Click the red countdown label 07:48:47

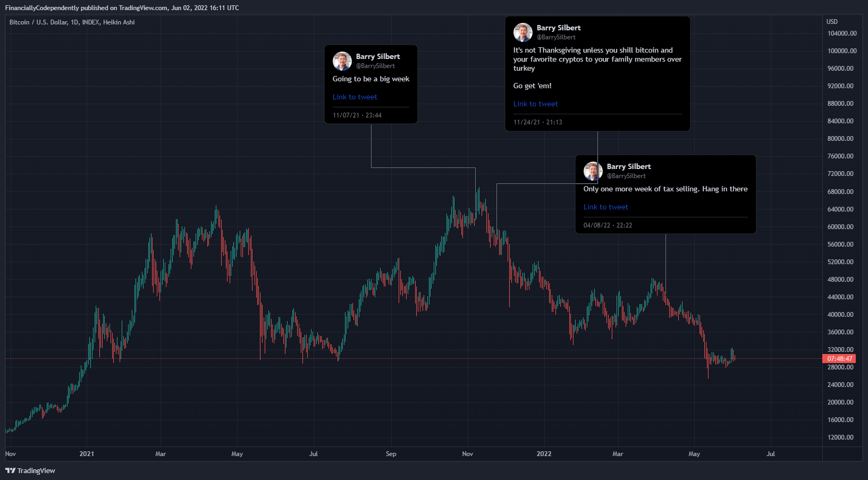(840, 359)
